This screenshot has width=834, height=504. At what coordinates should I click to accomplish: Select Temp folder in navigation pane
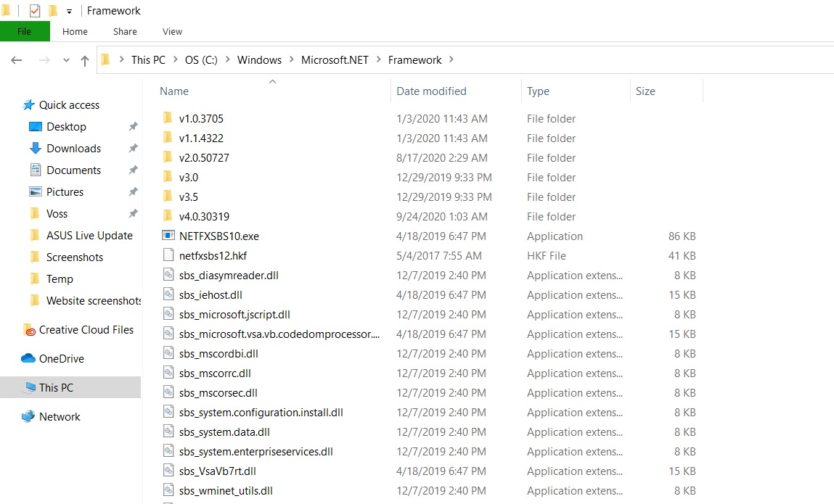pyautogui.click(x=60, y=280)
